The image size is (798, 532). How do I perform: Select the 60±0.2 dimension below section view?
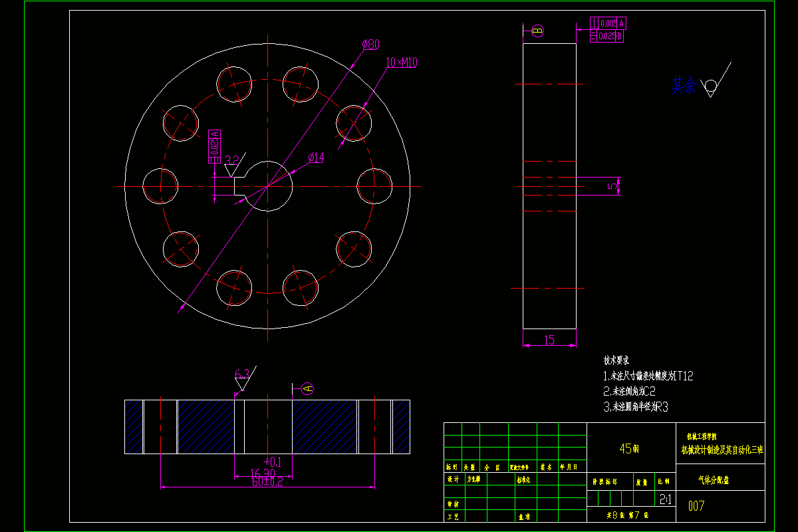click(268, 482)
